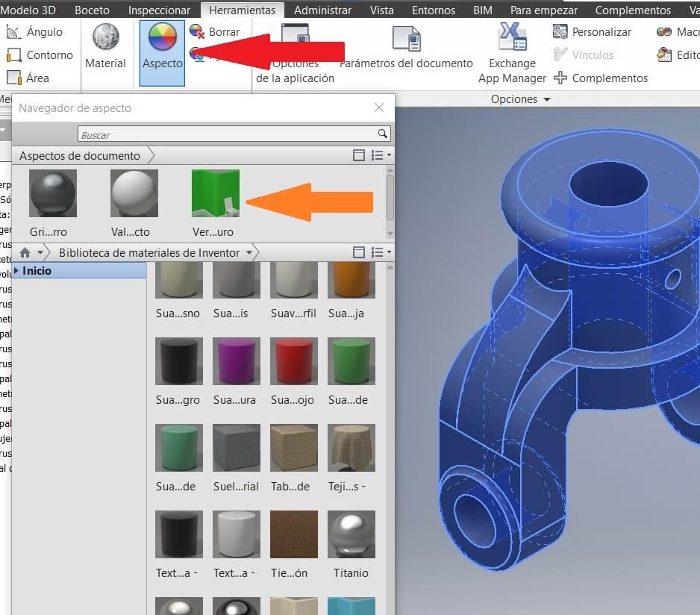Screen dimensions: 700x615
Task: Select the Contorno measure tool
Action: (40, 55)
